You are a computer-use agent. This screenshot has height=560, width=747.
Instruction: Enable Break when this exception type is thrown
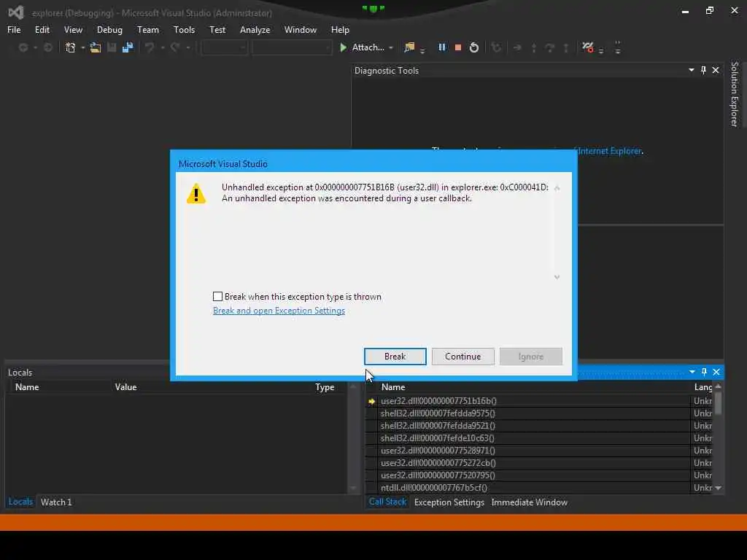pos(217,297)
